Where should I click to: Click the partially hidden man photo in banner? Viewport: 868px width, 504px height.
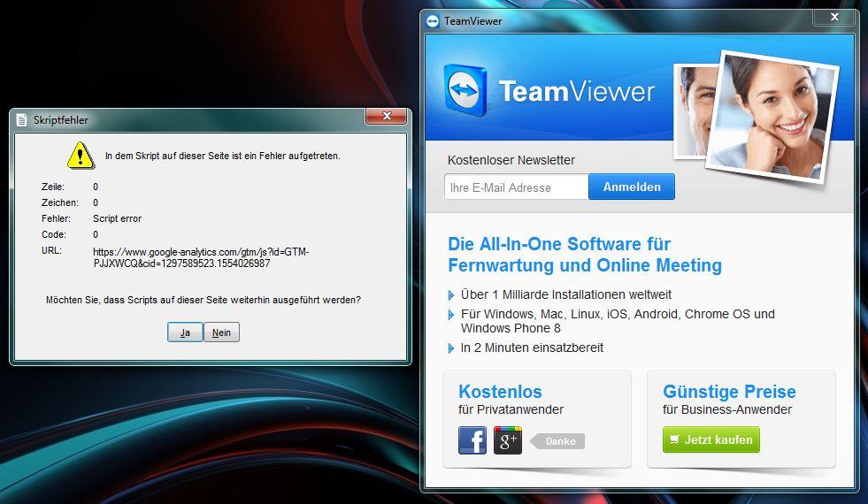pyautogui.click(x=695, y=111)
